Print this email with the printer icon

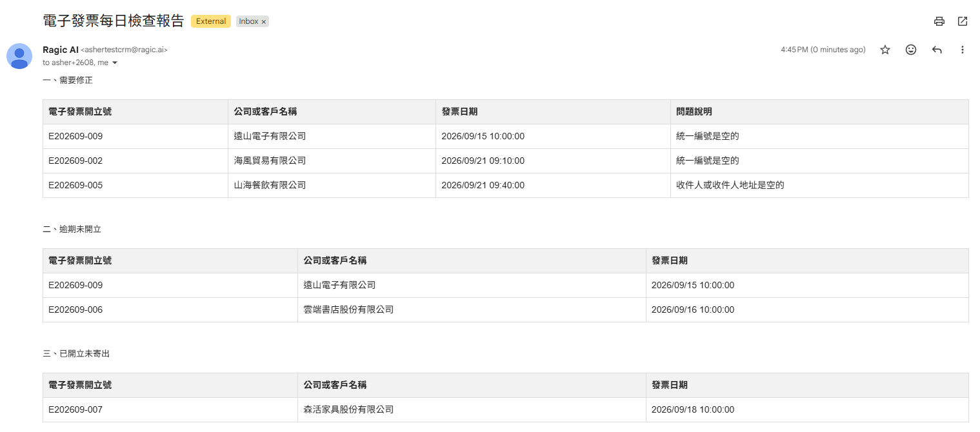pyautogui.click(x=939, y=21)
